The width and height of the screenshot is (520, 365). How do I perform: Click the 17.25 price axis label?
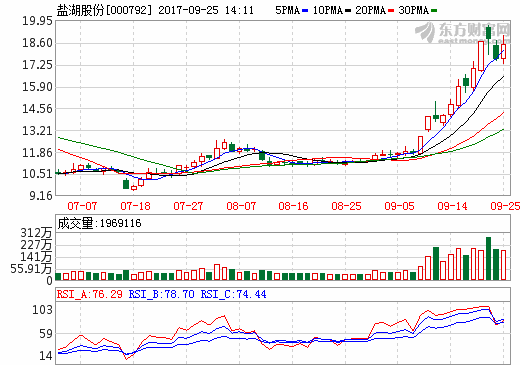37,65
